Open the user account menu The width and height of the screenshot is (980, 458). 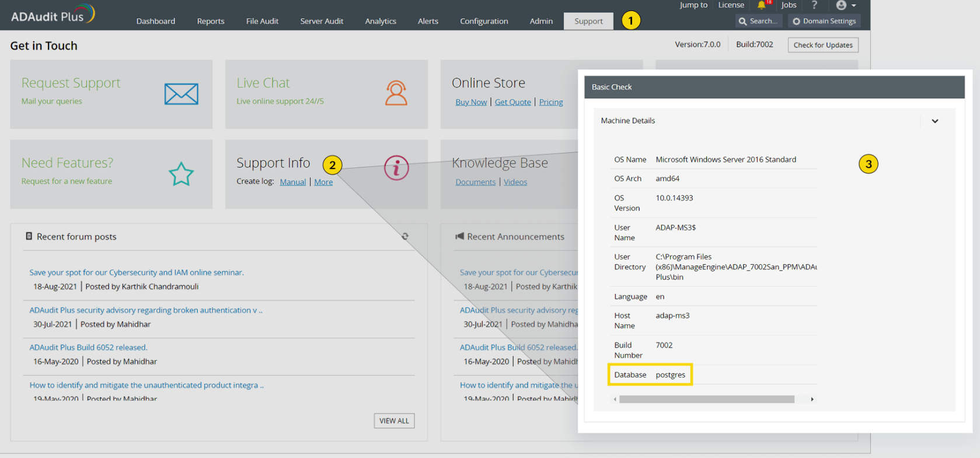[845, 5]
